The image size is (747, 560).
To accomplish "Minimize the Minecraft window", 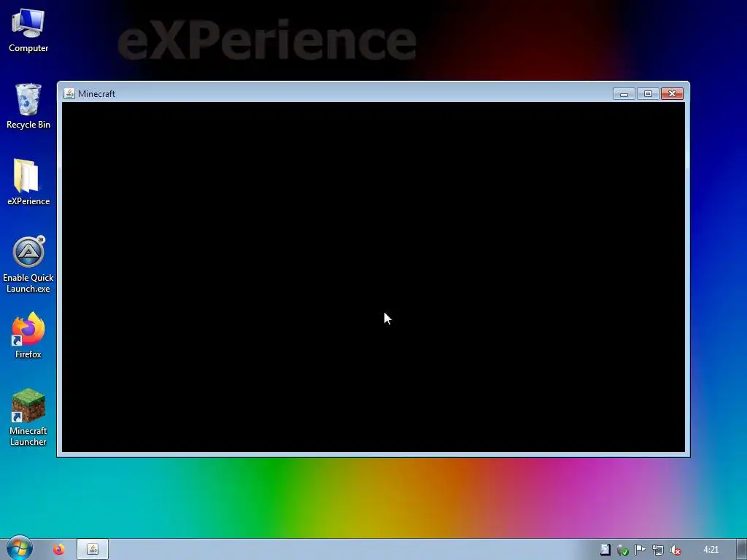I will (624, 94).
